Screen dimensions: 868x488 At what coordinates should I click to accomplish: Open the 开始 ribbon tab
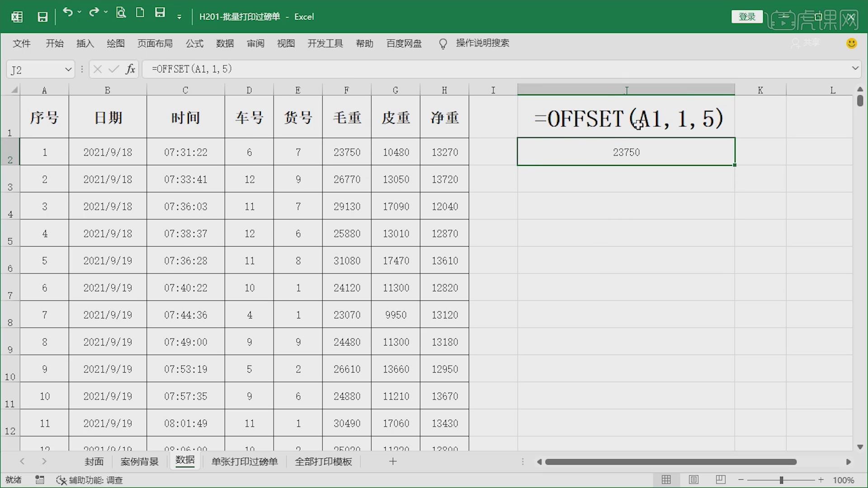pyautogui.click(x=55, y=43)
